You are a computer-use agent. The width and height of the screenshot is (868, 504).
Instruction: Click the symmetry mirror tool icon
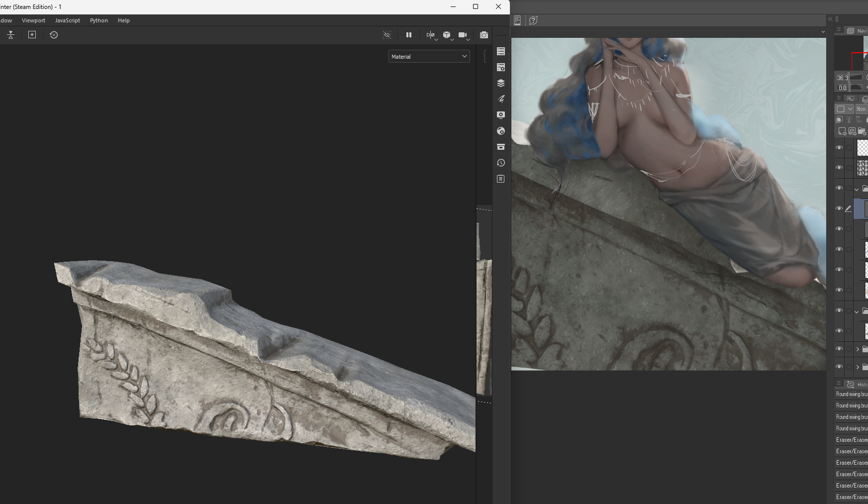(x=430, y=35)
